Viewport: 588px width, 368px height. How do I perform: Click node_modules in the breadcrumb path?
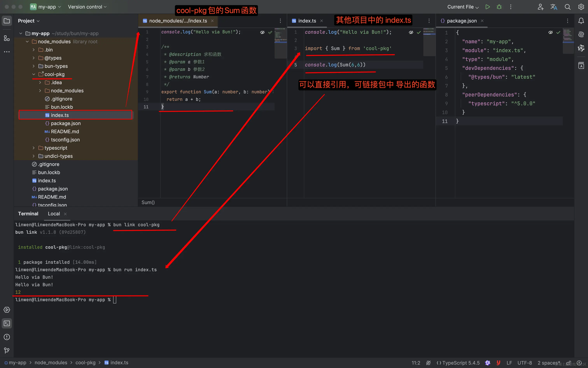tap(51, 362)
